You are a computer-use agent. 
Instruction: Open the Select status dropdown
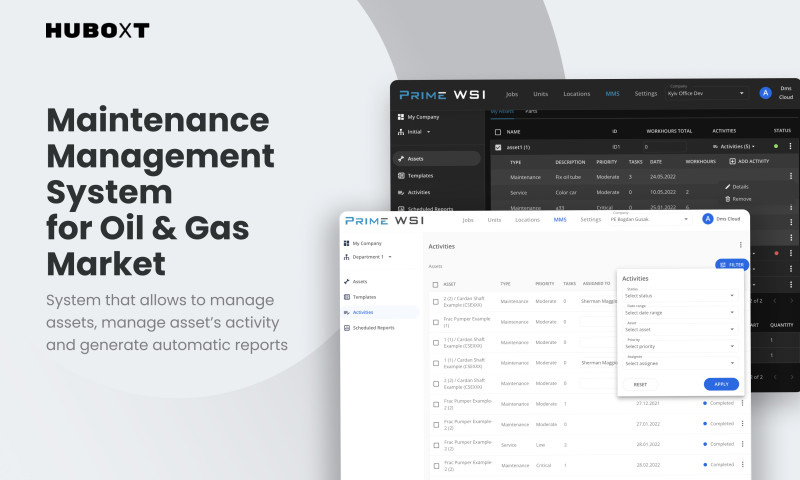click(679, 295)
